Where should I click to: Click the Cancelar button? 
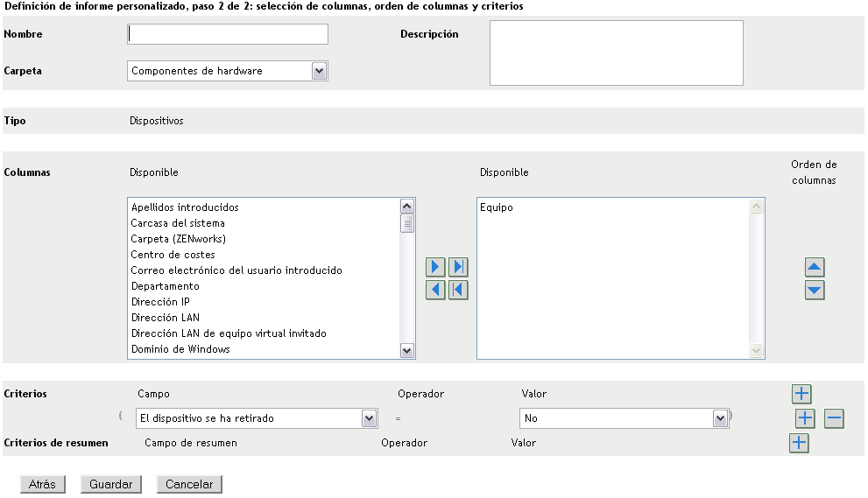tap(189, 484)
